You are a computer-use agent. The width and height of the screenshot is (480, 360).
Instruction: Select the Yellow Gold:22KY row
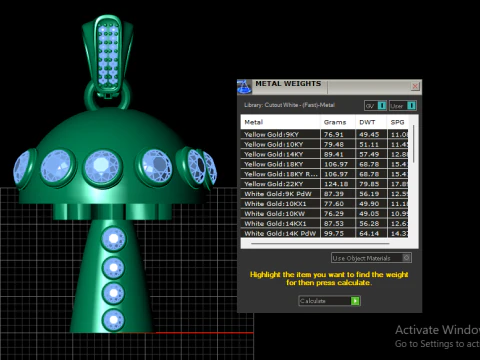pos(324,184)
